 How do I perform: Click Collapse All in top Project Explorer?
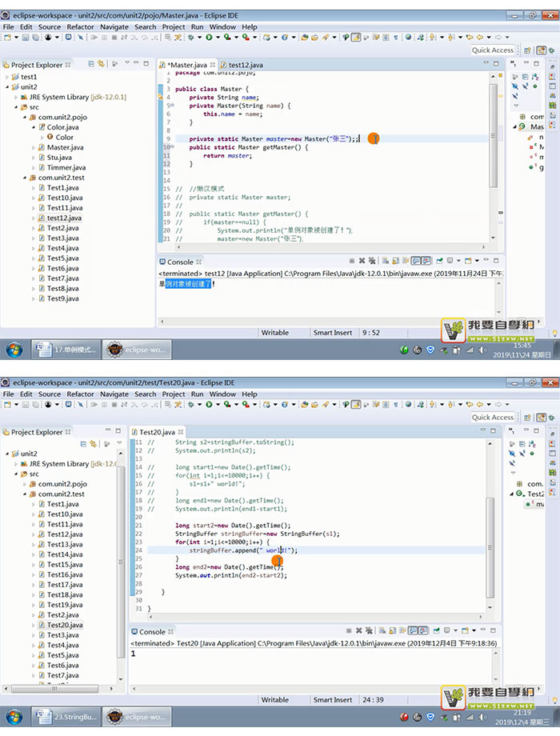click(x=91, y=64)
